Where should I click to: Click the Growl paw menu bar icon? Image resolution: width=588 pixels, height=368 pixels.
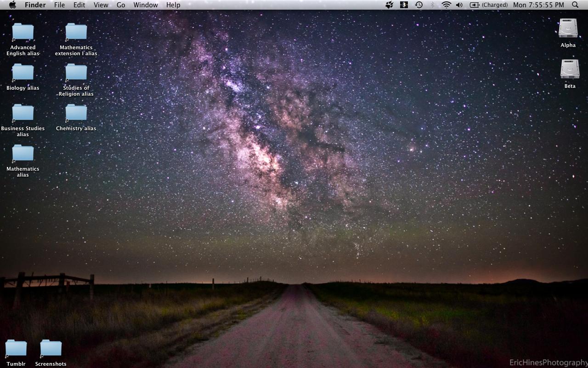point(390,5)
